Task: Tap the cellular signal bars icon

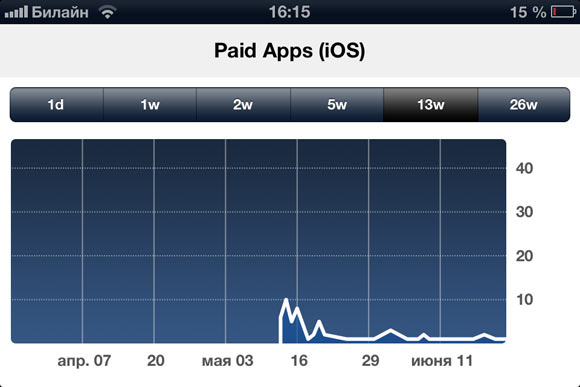Action: click(x=16, y=12)
